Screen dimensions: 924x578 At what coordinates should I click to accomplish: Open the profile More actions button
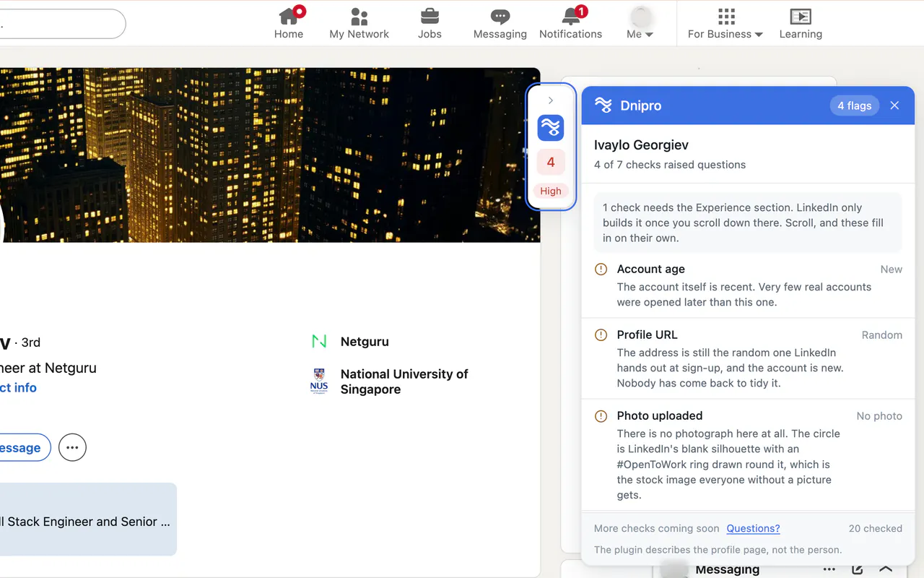click(x=72, y=448)
